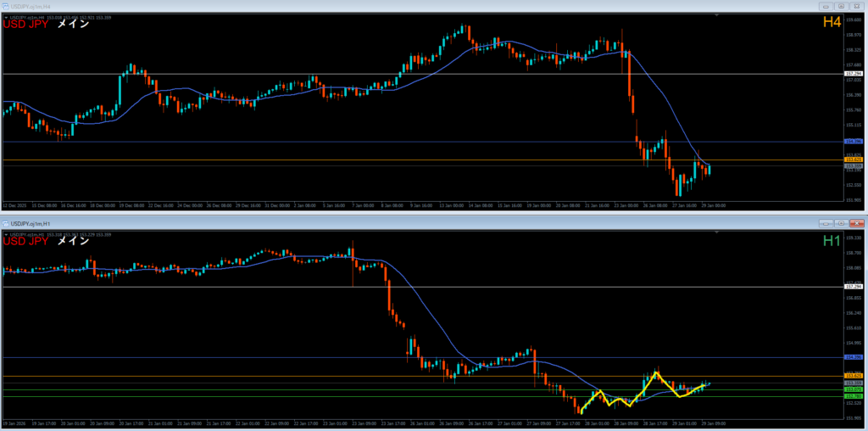Maximize the USDJPY H1 chart window
This screenshot has height=431, width=868.
click(839, 222)
